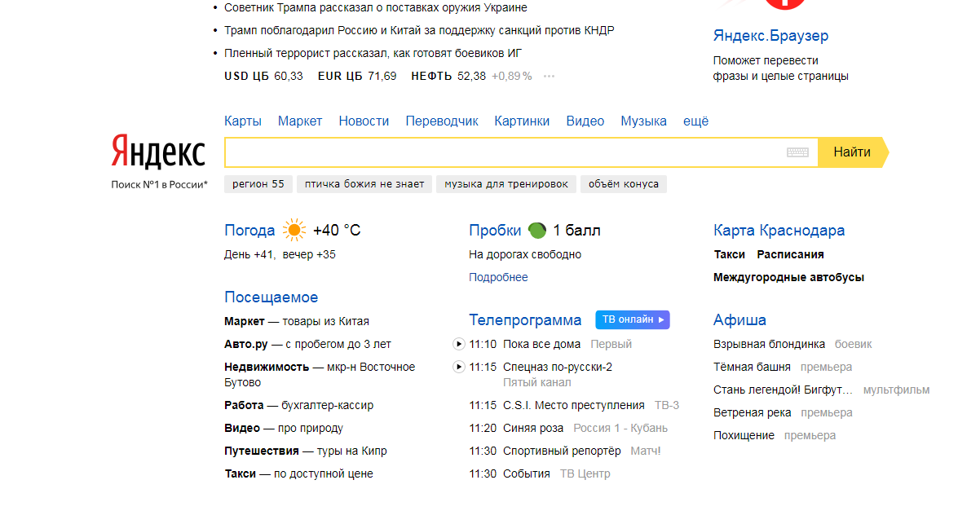Open the Яндекс.Браузер promo link
The height and width of the screenshot is (524, 980).
(x=770, y=36)
